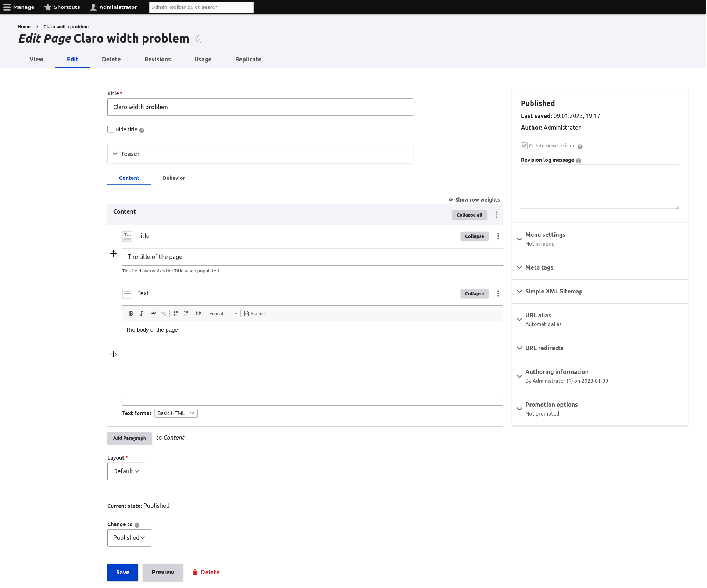Expand the Meta tags section
Viewport: 707px width, 588px height.
pyautogui.click(x=539, y=267)
